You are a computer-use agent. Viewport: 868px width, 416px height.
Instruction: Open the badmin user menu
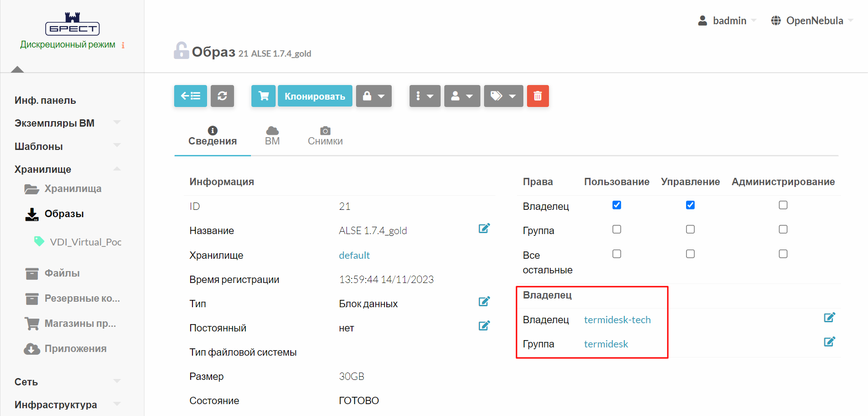727,21
